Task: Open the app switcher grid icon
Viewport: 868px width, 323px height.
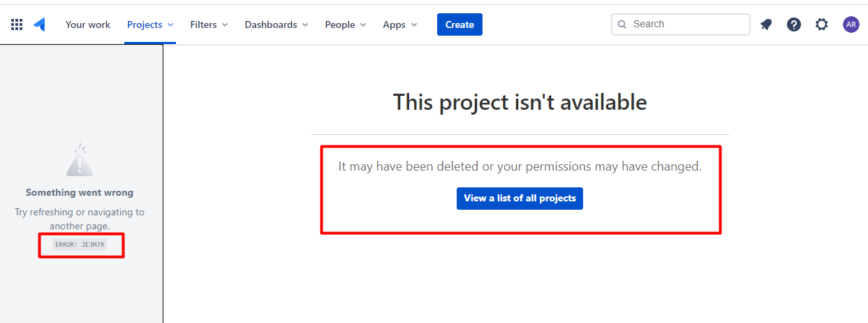Action: (17, 24)
